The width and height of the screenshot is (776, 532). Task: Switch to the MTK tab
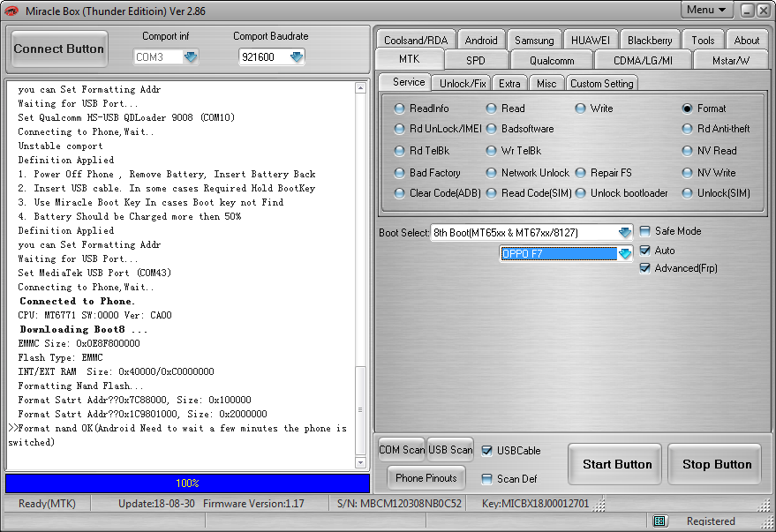tap(410, 59)
